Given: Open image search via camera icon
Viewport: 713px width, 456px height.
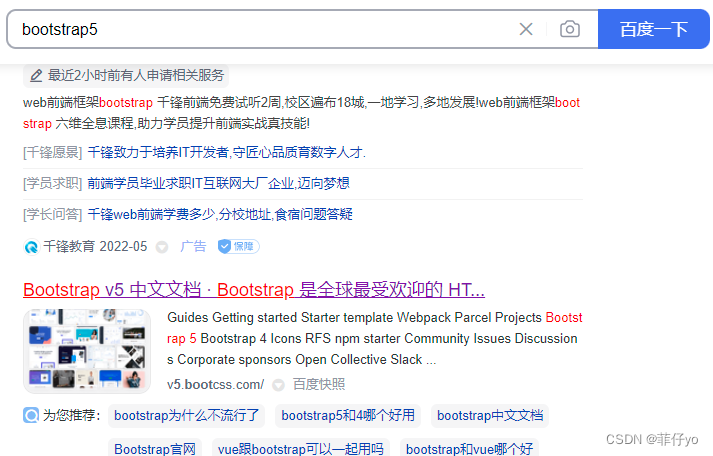Looking at the screenshot, I should (569, 29).
